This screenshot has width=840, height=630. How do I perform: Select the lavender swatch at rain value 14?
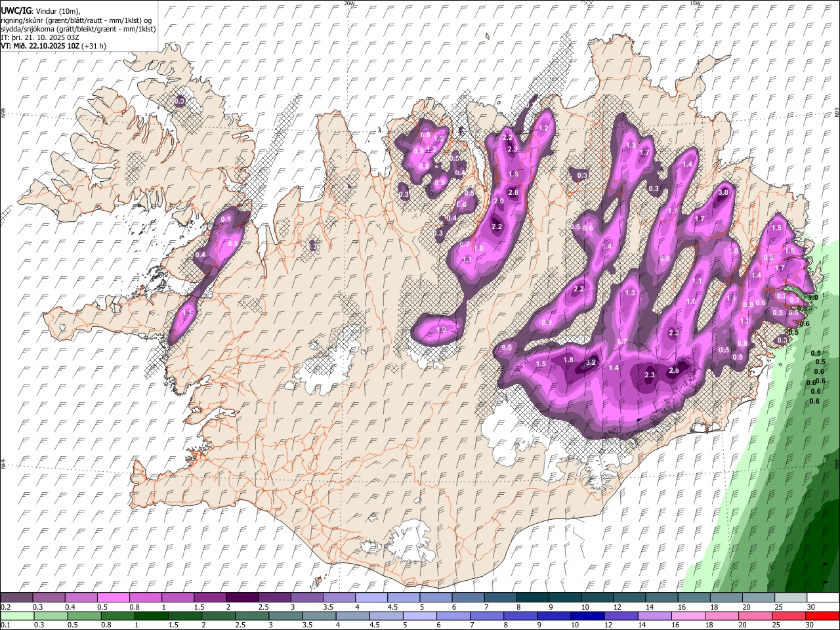tap(654, 616)
